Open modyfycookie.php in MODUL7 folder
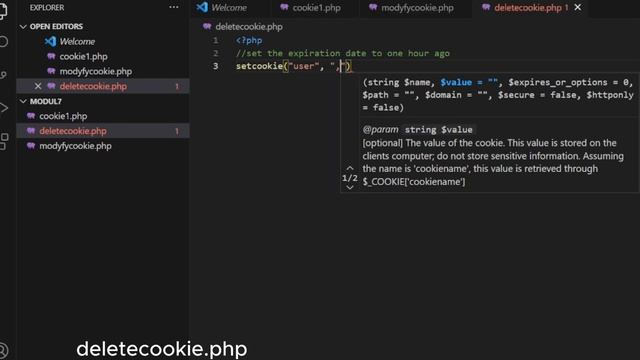The image size is (640, 360). click(75, 146)
